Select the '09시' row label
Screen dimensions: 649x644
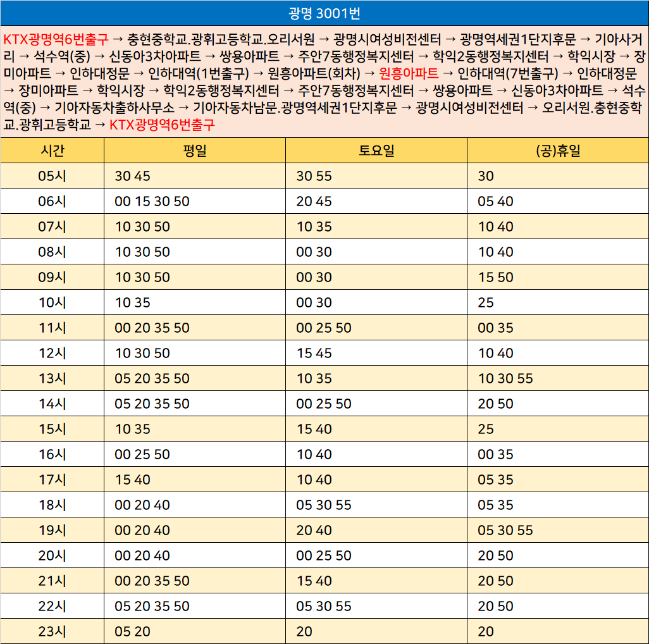pos(52,277)
